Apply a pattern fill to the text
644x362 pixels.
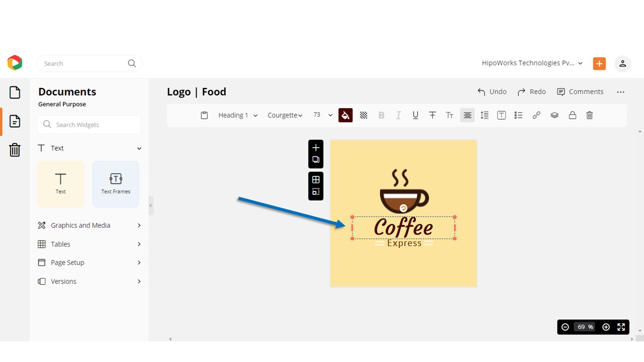(x=363, y=115)
